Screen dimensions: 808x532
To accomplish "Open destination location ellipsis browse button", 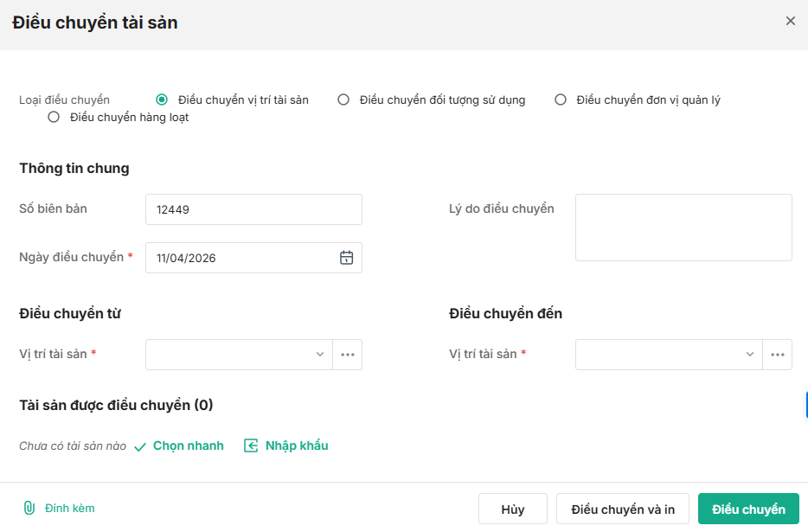I will [777, 355].
